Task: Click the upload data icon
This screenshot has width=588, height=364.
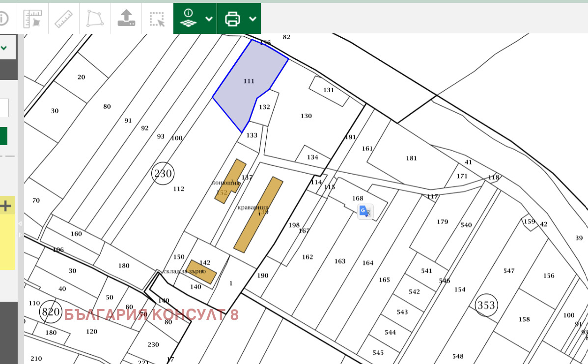Action: pyautogui.click(x=126, y=19)
